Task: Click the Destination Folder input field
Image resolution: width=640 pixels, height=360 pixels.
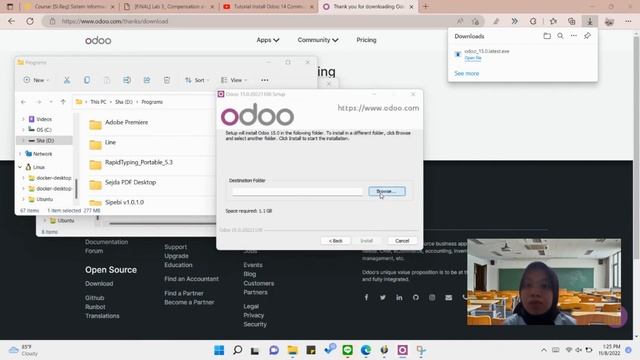Action: 297,191
